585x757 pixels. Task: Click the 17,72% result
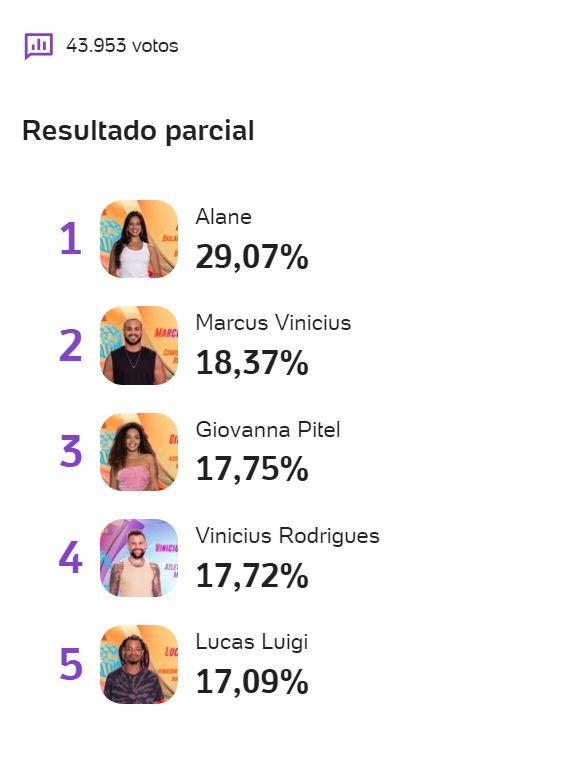click(252, 576)
